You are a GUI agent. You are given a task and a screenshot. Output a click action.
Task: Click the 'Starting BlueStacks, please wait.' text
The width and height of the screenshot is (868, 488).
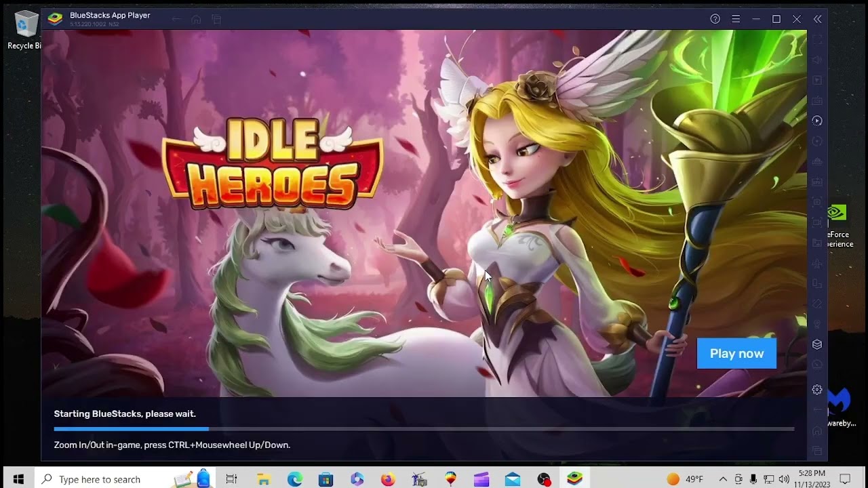coord(125,413)
